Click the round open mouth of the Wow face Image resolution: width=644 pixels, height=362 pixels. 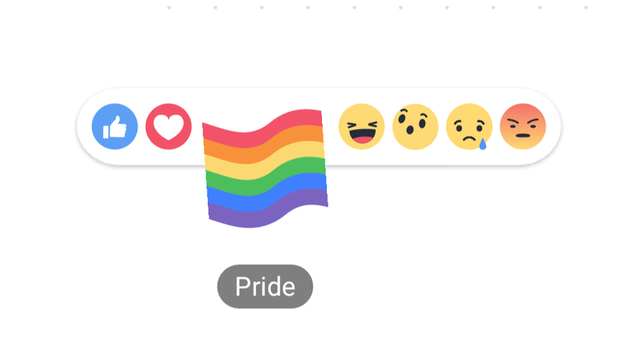click(410, 130)
